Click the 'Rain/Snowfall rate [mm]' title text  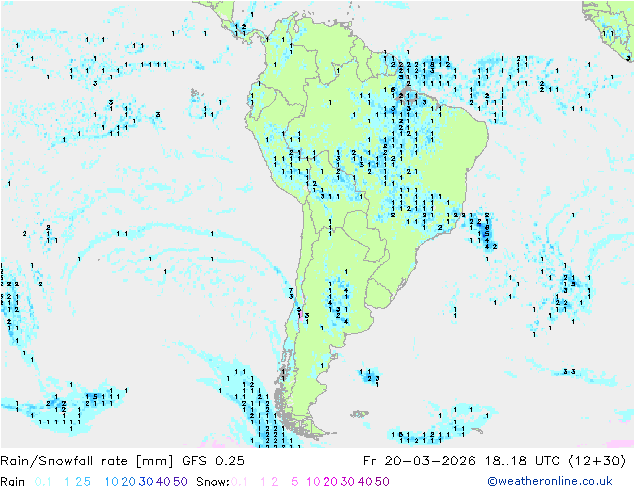(87, 461)
